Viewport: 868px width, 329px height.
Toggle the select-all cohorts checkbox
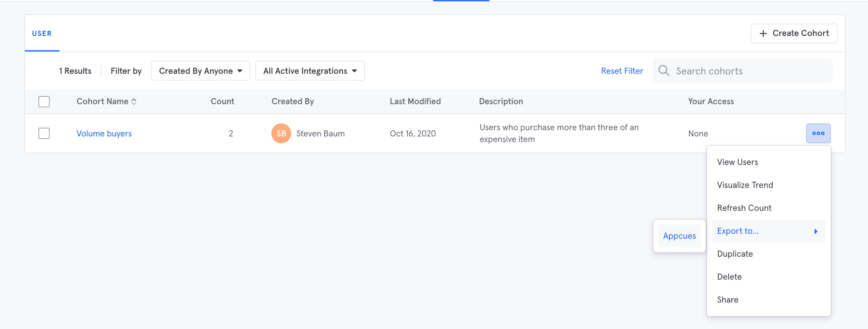click(x=44, y=102)
